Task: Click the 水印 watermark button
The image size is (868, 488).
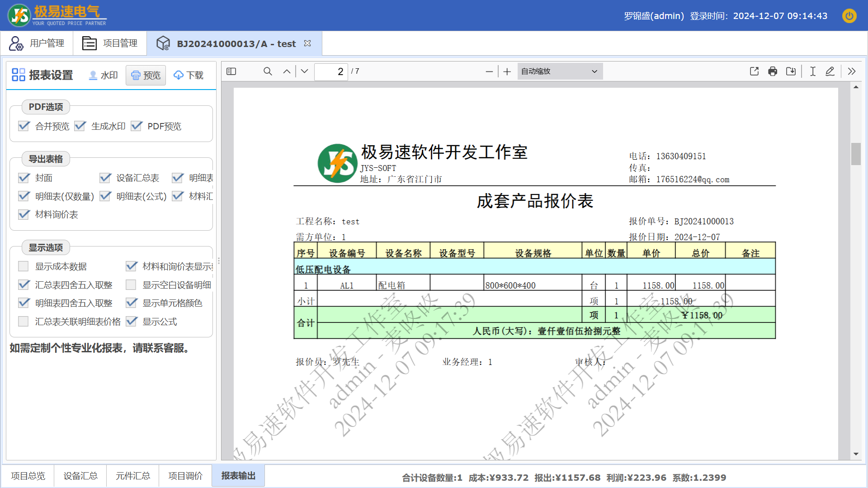Action: pyautogui.click(x=103, y=75)
